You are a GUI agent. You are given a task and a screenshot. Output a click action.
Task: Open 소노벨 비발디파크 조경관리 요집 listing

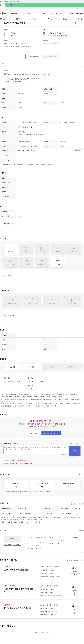pyautogui.click(x=16, y=570)
